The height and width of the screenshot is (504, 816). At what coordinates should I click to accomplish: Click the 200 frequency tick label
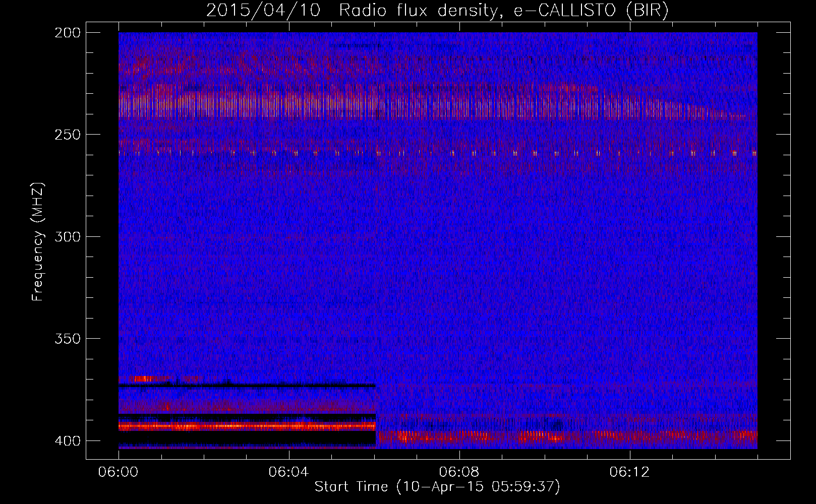click(x=67, y=33)
